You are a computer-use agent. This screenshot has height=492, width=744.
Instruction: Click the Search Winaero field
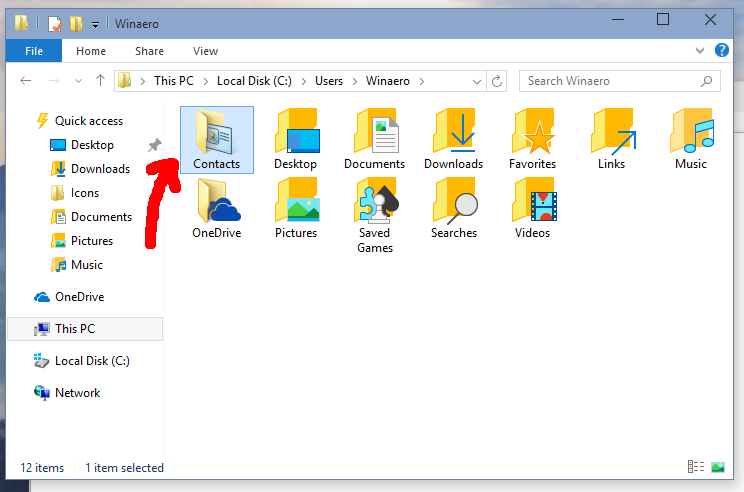[x=620, y=81]
